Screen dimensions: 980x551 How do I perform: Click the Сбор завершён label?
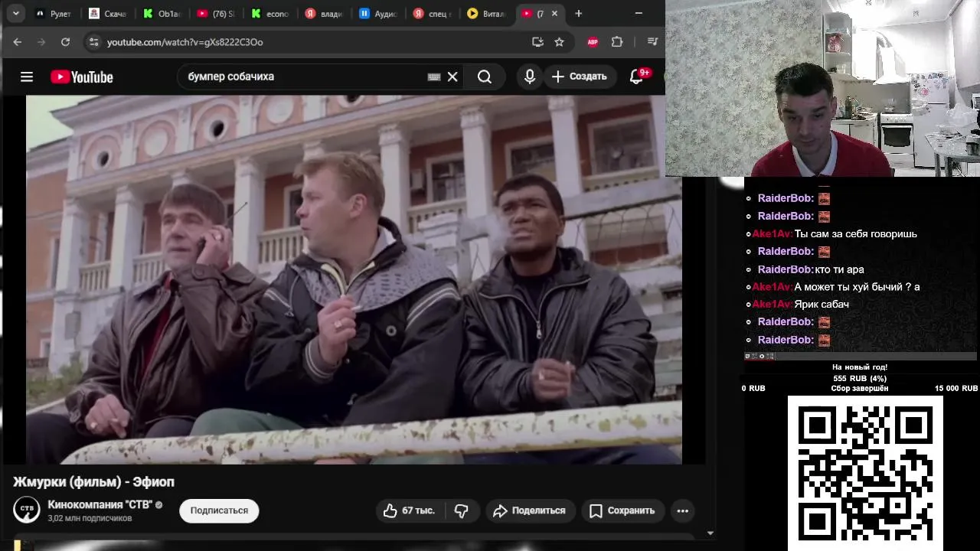click(x=860, y=389)
